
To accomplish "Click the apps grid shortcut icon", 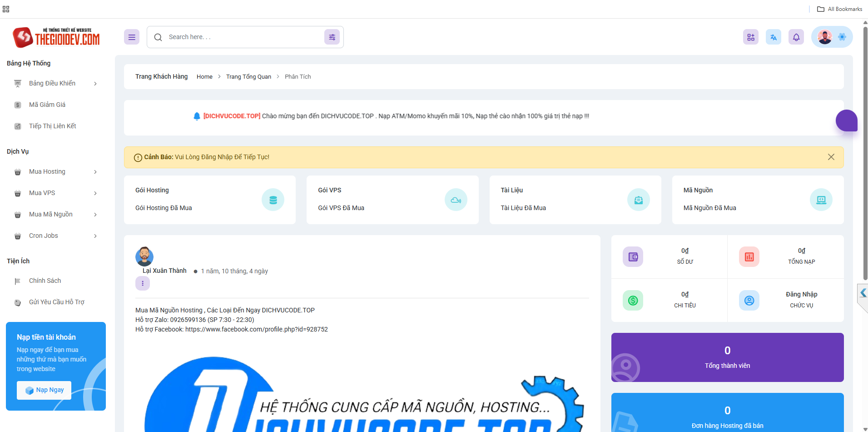I will pos(751,37).
